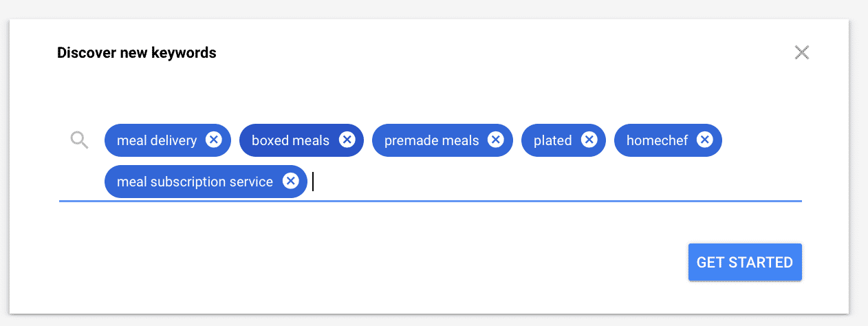Select the "premade meals" chip text
The image size is (868, 326).
pyautogui.click(x=431, y=140)
